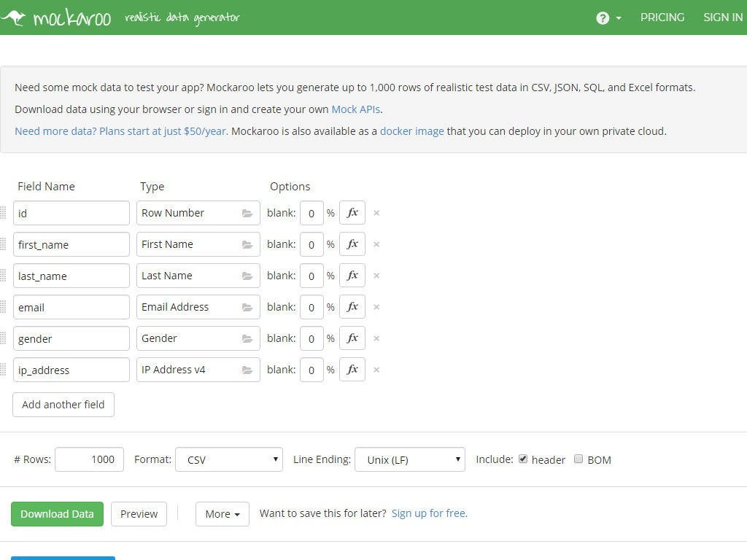Open the Email Address type chooser
Screen dimensions: 747x560
point(198,307)
